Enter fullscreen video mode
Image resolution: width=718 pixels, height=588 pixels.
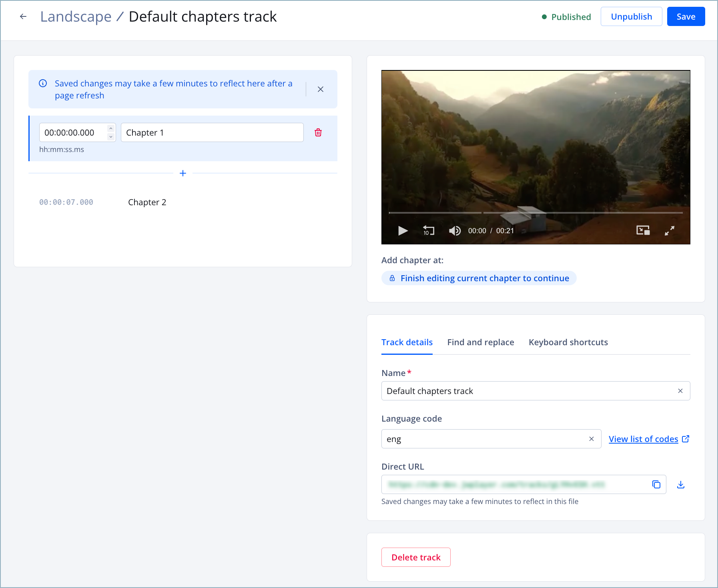click(x=670, y=231)
